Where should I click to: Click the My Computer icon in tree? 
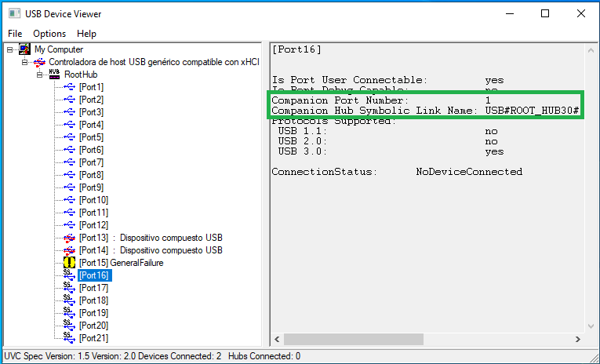pyautogui.click(x=25, y=49)
